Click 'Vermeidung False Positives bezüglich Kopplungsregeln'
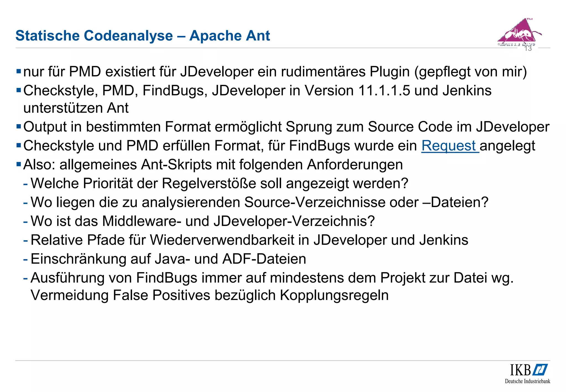Viewport: 566px width, 392px height. 210,295
